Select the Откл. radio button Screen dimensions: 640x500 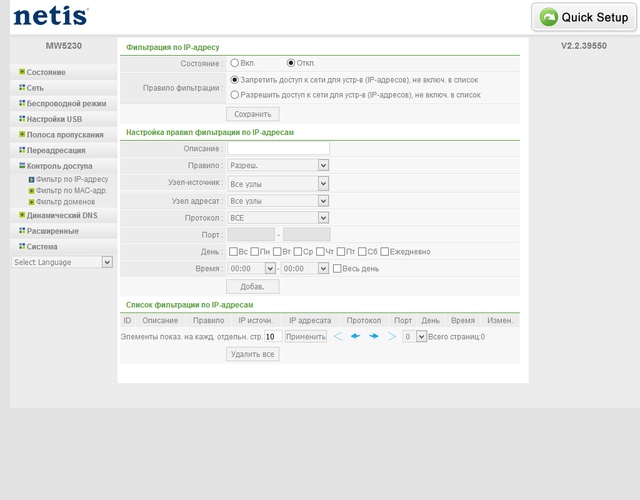[x=291, y=63]
